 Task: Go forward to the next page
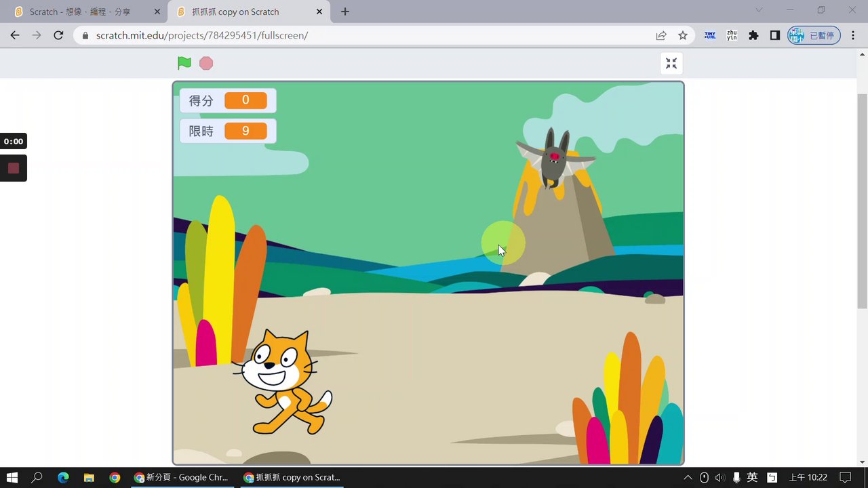pyautogui.click(x=37, y=35)
